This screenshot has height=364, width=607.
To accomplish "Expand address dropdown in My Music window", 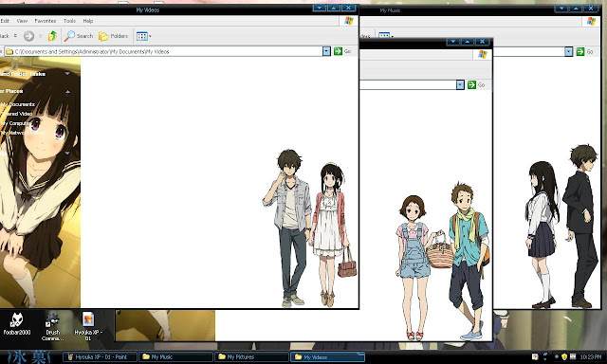I will pos(568,51).
